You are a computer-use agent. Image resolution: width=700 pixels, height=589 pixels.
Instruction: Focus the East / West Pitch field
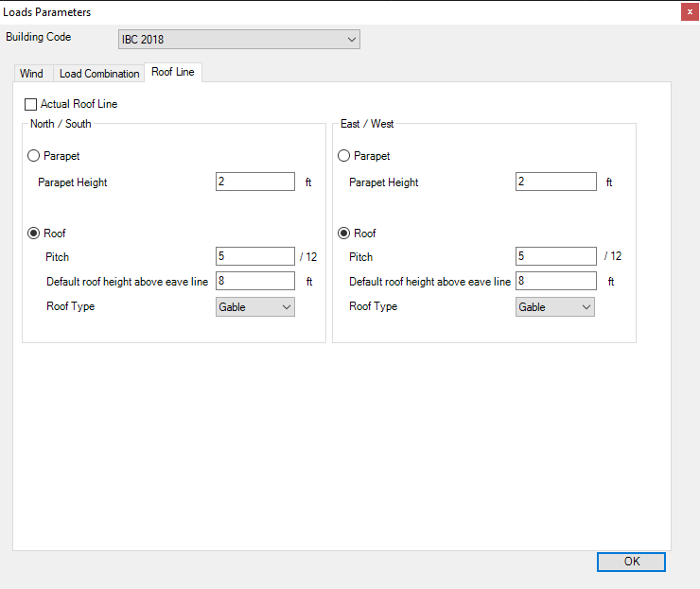[x=555, y=256]
